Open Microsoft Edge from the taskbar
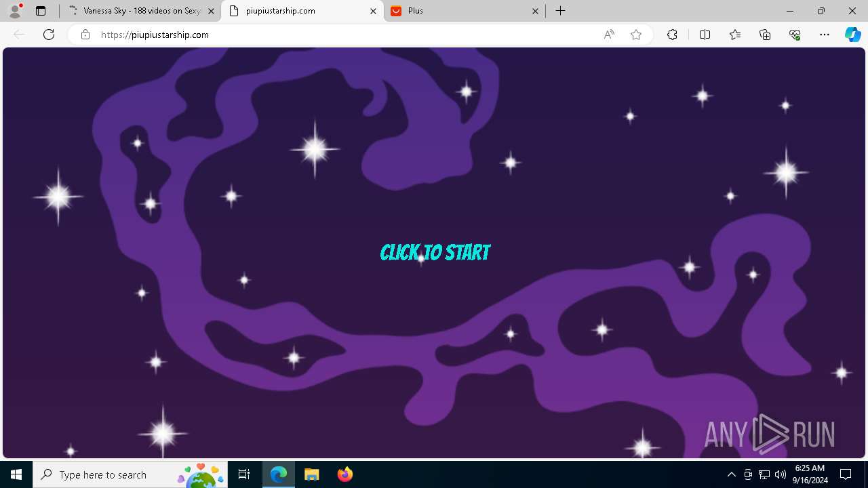Screen dimensions: 868x488 point(279,474)
